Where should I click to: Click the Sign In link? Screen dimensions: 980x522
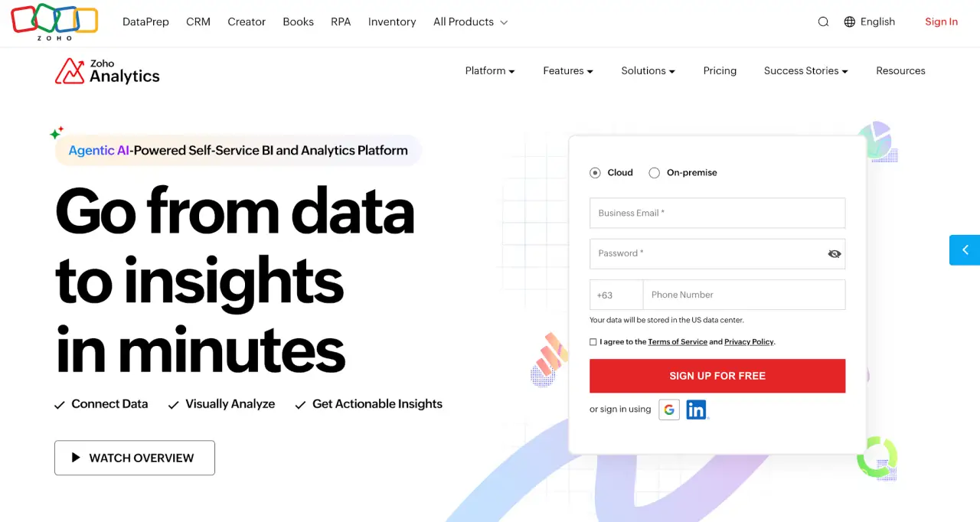tap(941, 22)
